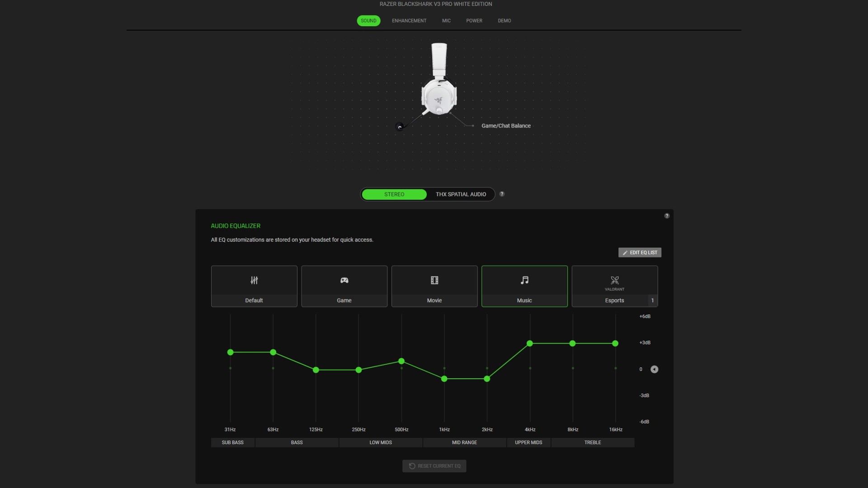Click the BASS band label
Image resolution: width=868 pixels, height=488 pixels.
(x=297, y=442)
